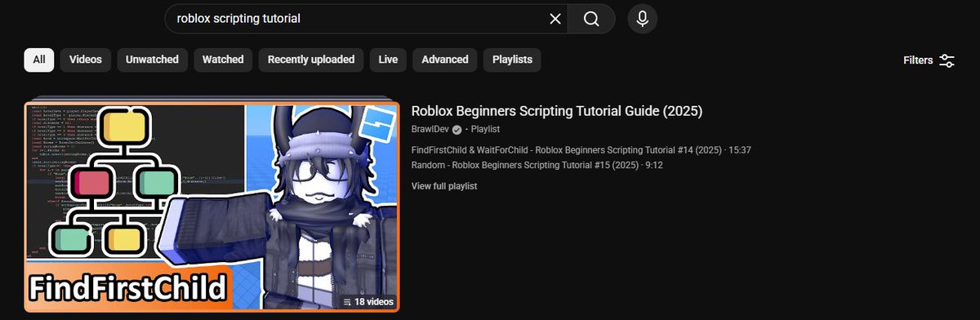980x320 pixels.
Task: Click the 18 videos playlist badge
Action: [x=368, y=302]
